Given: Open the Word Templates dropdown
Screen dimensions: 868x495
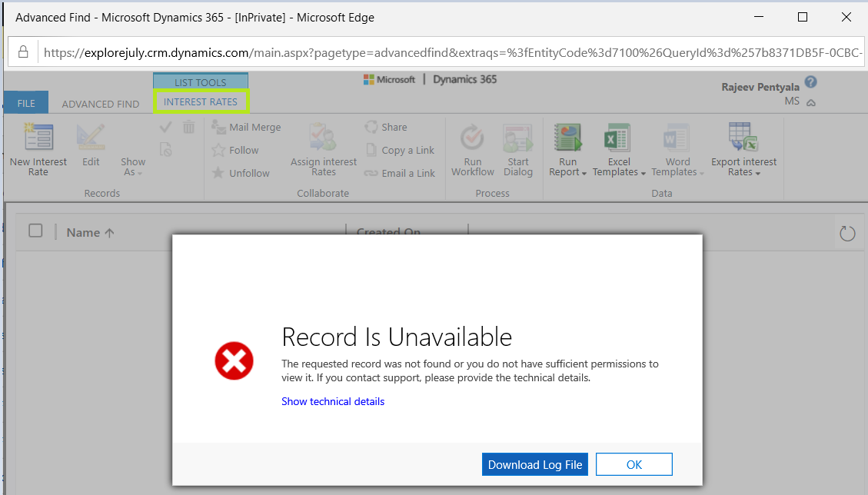Looking at the screenshot, I should 677,167.
